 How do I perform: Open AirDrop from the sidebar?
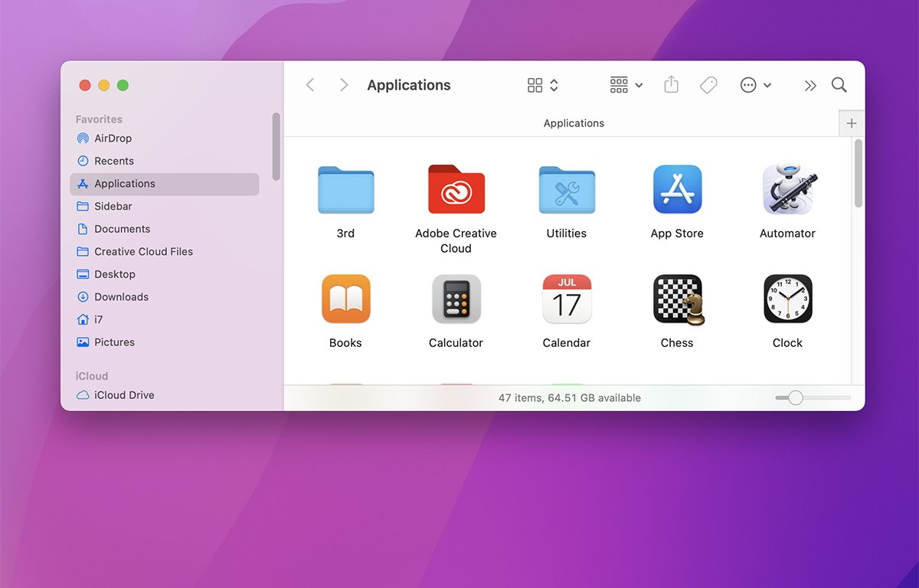pyautogui.click(x=112, y=138)
